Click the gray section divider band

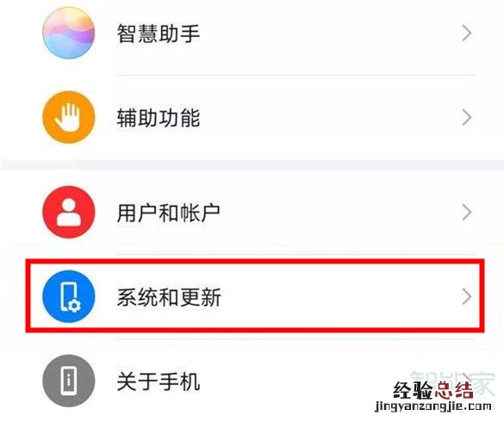pyautogui.click(x=252, y=164)
